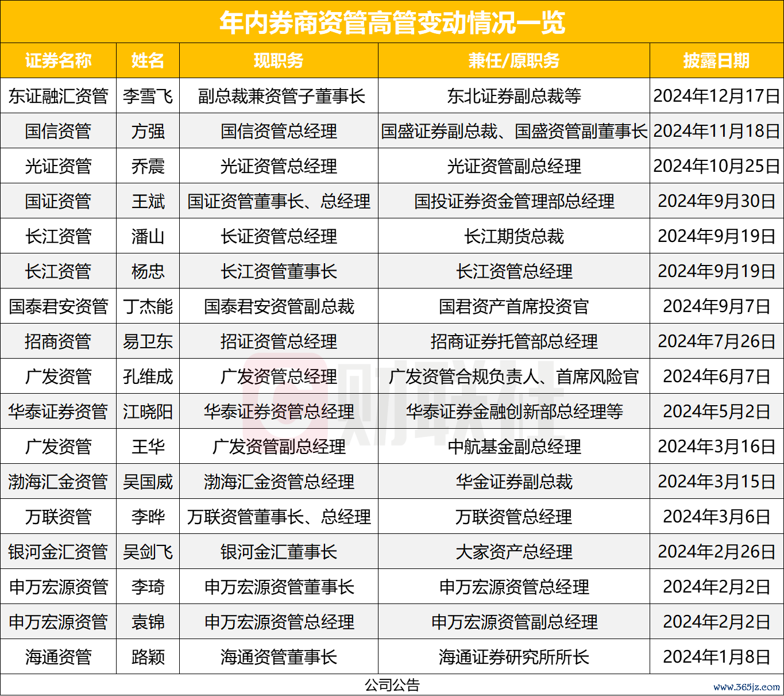Viewport: 784px width, 696px height.
Task: Click the cell 申万宏源资管副总经理
Action: click(514, 622)
